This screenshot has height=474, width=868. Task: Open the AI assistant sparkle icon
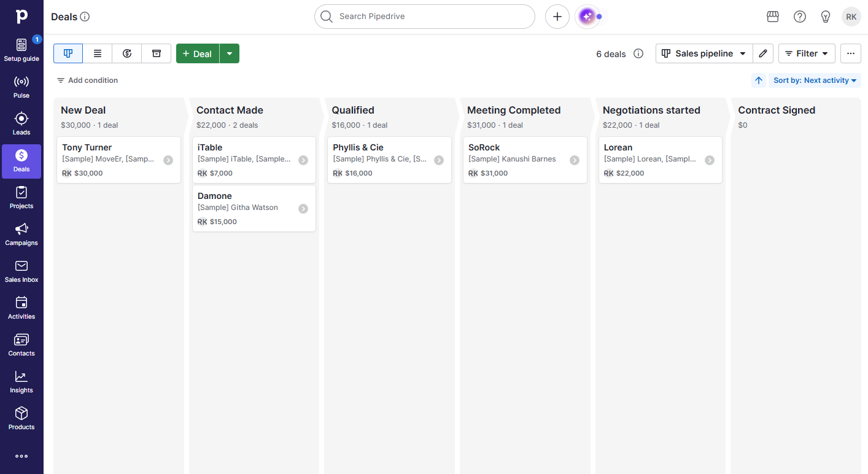tap(587, 17)
